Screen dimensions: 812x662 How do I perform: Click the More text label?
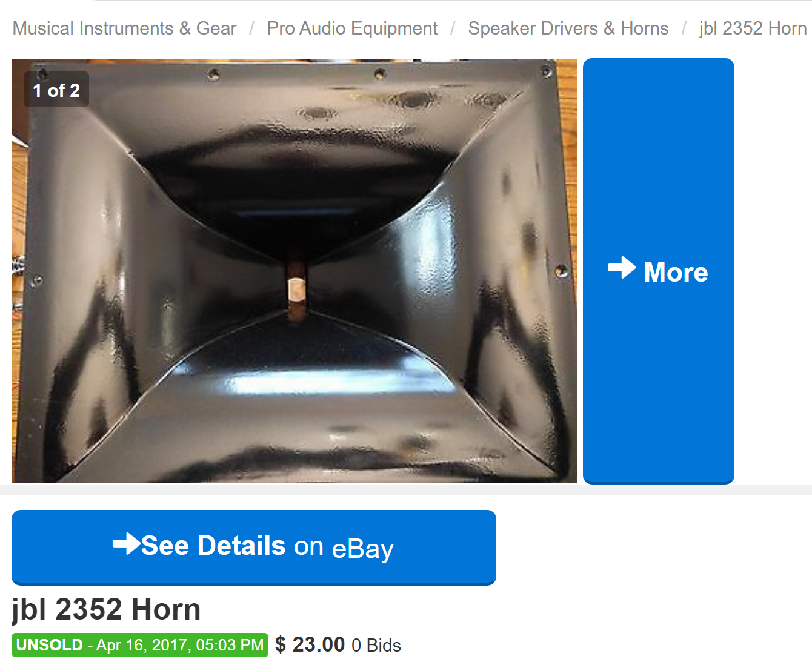(x=676, y=272)
